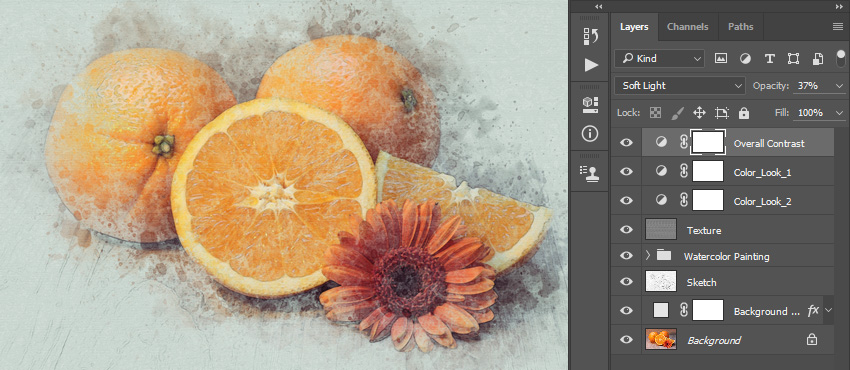This screenshot has width=850, height=370.
Task: Click the Background color fill swatch thumbnail
Action: point(661,310)
